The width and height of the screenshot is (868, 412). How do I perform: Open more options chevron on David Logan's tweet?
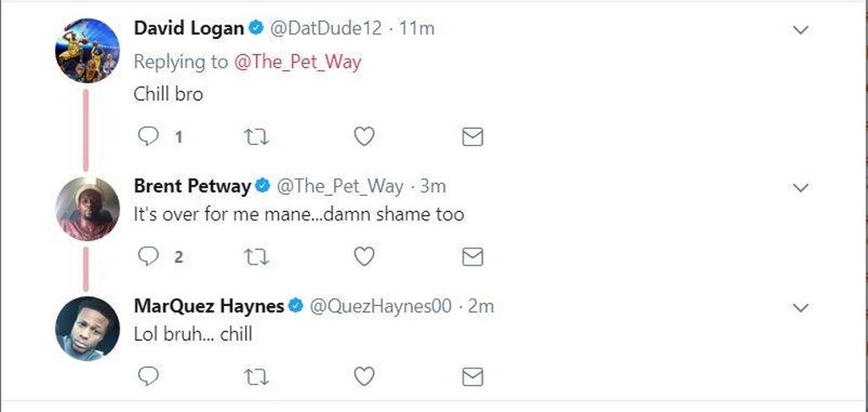[x=800, y=31]
